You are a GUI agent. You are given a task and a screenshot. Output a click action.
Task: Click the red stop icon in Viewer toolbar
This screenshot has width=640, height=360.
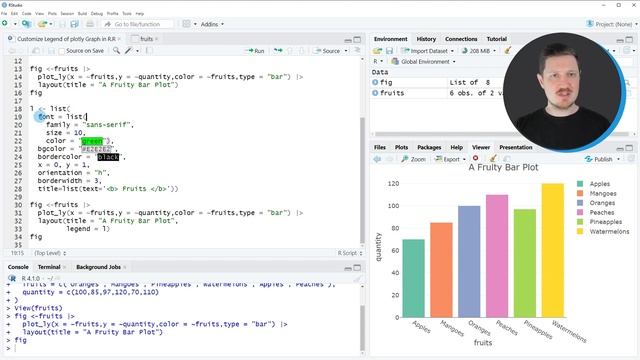(x=476, y=158)
